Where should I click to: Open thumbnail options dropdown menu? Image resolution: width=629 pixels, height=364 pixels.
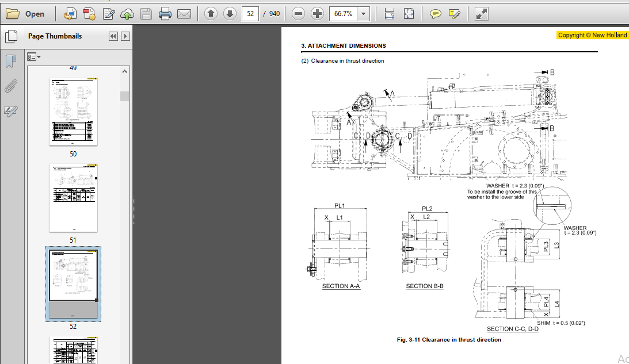click(34, 57)
